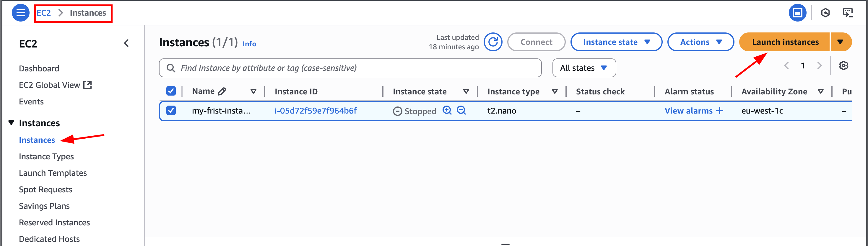
Task: Open the Actions dropdown
Action: pyautogui.click(x=700, y=42)
